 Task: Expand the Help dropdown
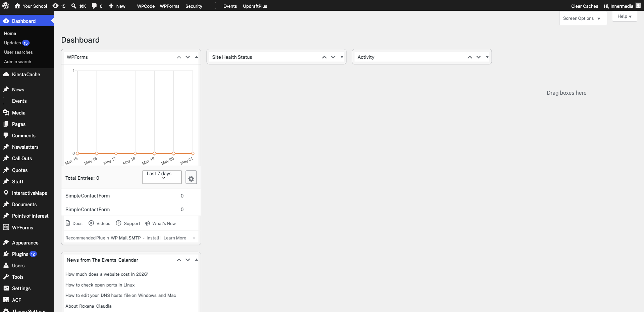(x=625, y=16)
